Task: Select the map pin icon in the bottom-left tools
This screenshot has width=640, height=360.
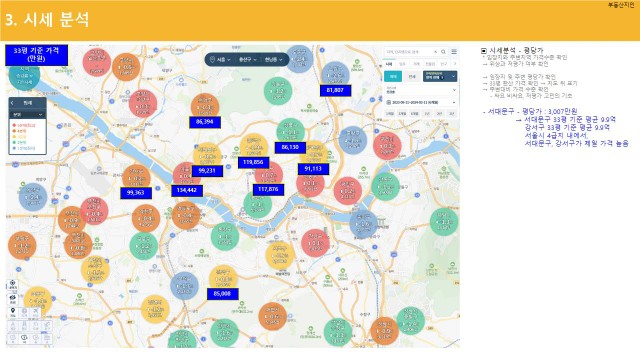Action: click(13, 312)
